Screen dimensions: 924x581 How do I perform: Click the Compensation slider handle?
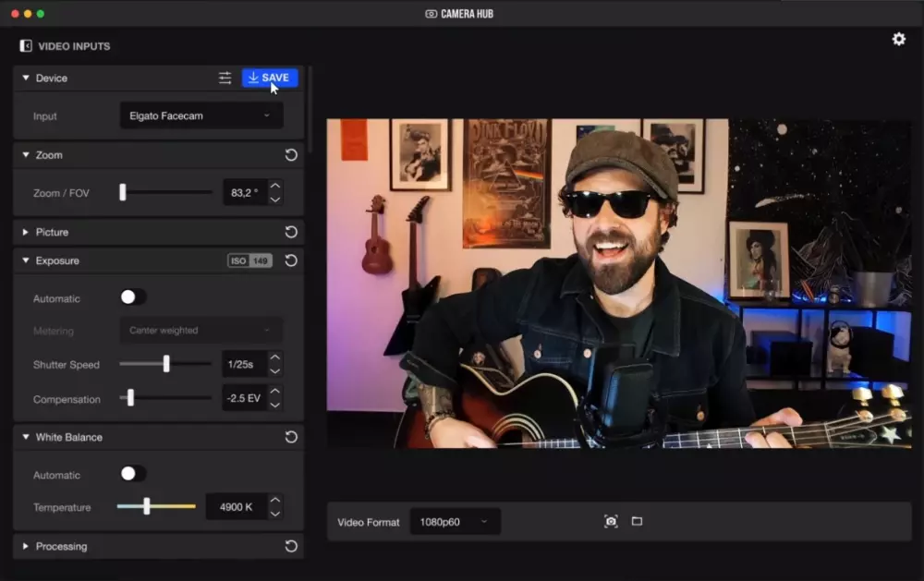pyautogui.click(x=131, y=398)
